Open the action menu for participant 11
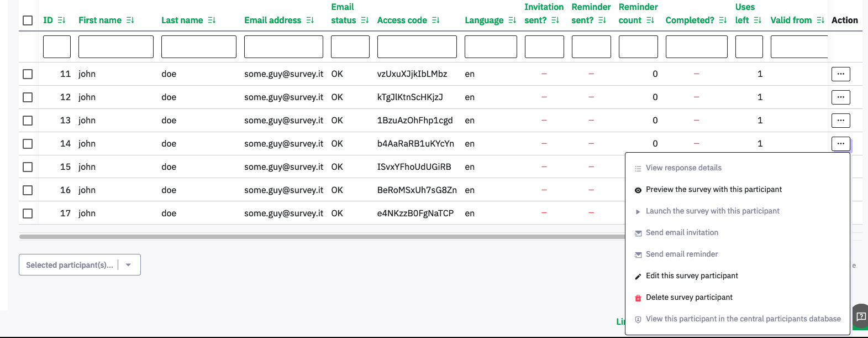The width and height of the screenshot is (868, 338). coord(840,74)
